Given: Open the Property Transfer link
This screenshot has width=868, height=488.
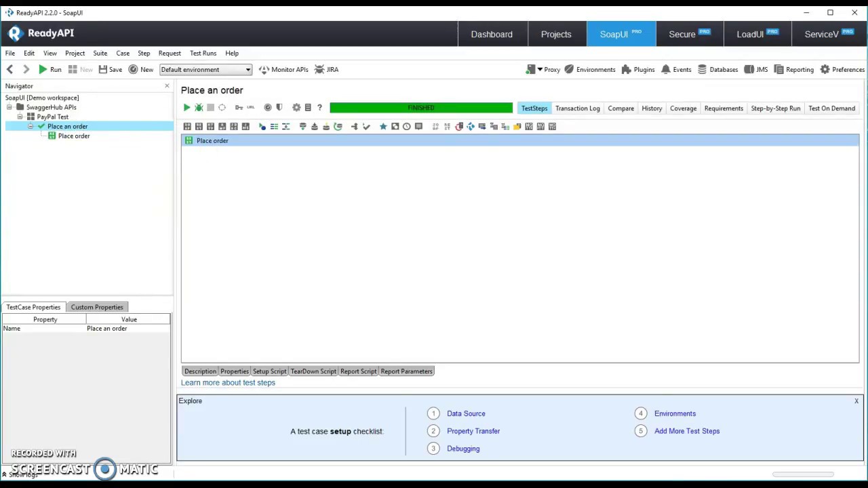Looking at the screenshot, I should pos(473,431).
